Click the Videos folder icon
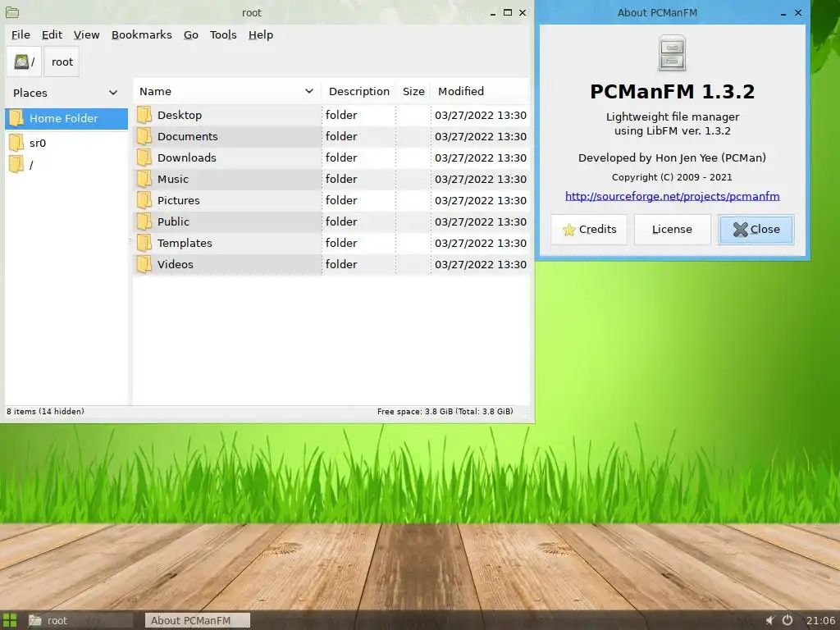 tap(144, 264)
